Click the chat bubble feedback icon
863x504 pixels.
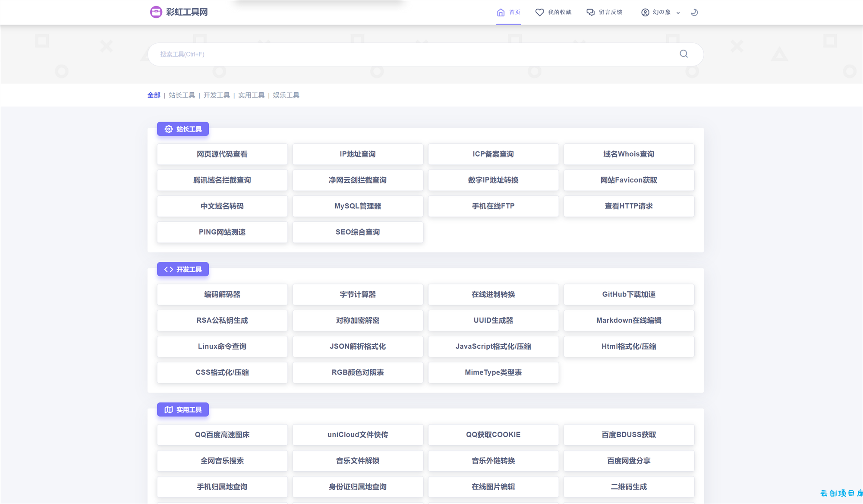coord(590,13)
